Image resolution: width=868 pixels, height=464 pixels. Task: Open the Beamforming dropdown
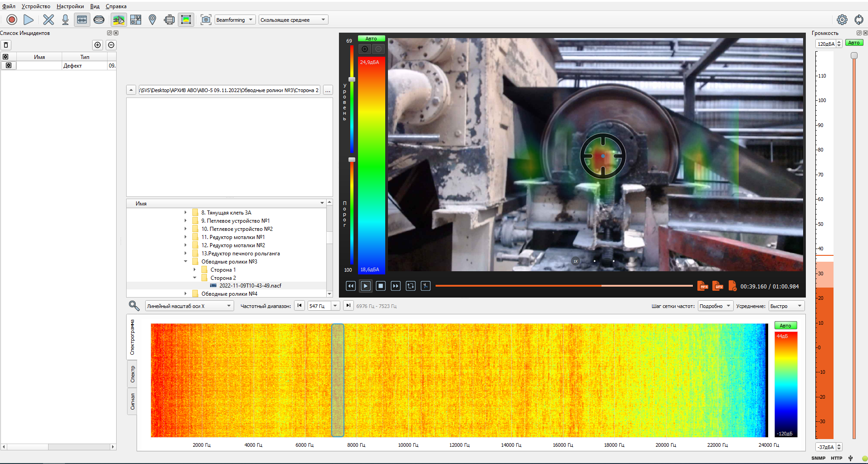tap(234, 20)
